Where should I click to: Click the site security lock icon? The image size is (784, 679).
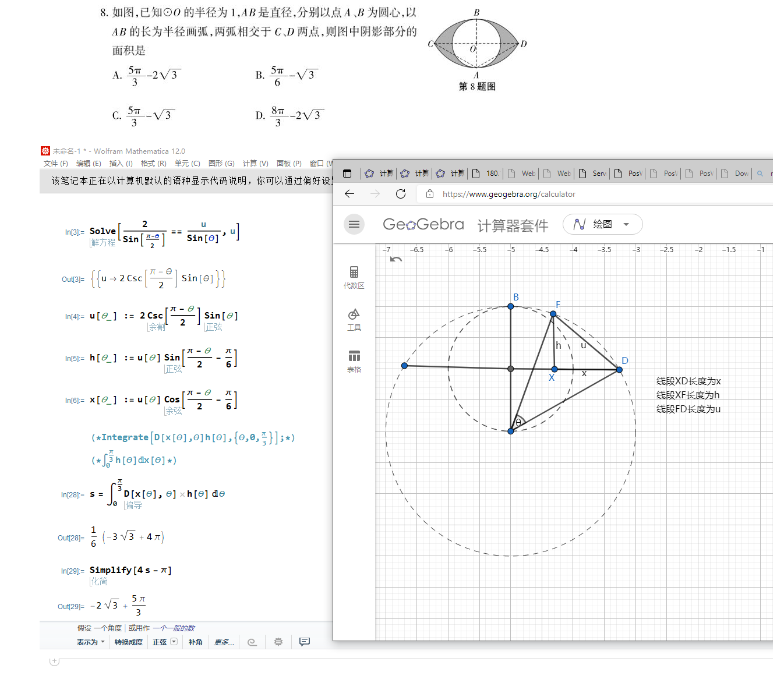coord(429,194)
